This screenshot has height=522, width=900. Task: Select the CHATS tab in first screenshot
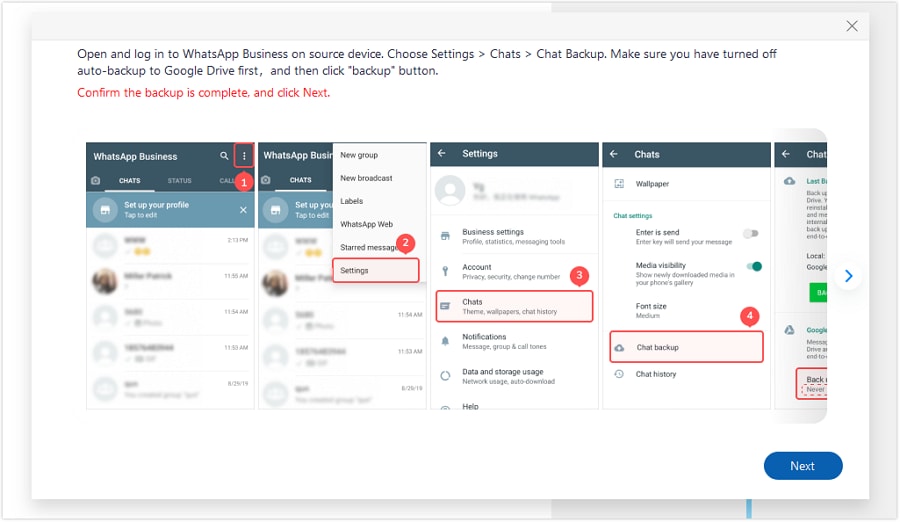tap(129, 180)
